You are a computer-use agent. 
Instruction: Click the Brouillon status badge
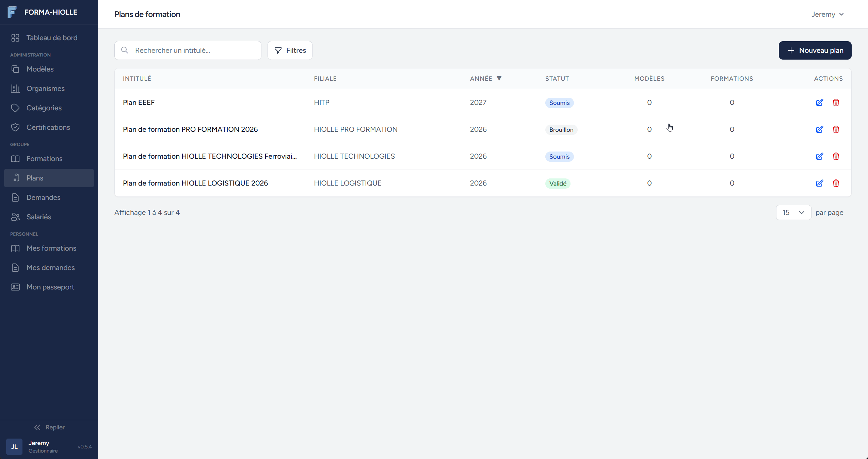coord(561,130)
